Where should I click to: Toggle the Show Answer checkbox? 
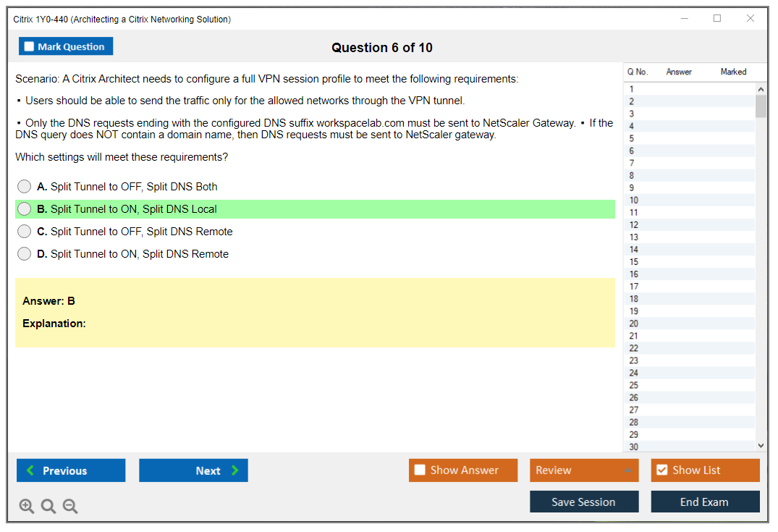click(x=420, y=470)
